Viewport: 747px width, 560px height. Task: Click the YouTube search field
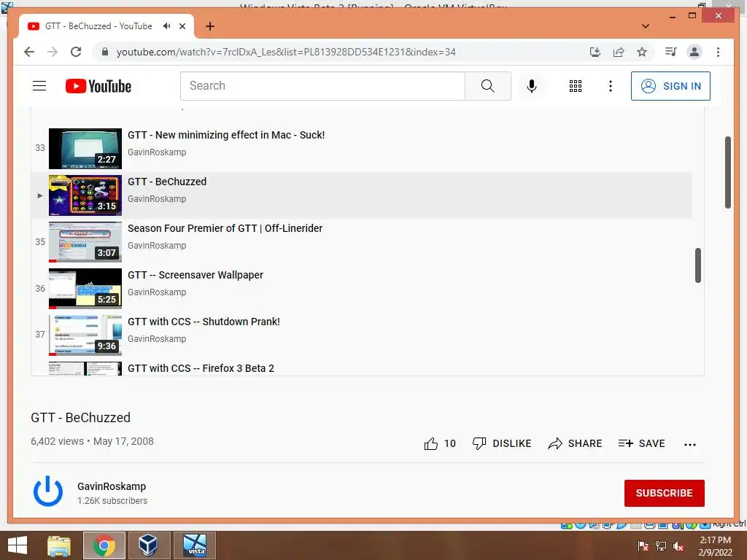322,86
